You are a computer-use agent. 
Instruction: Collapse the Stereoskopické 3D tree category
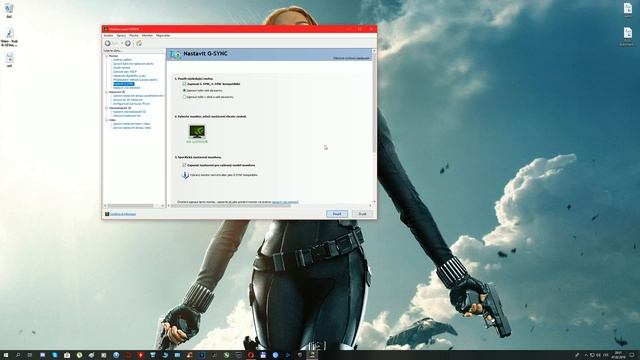(107, 108)
